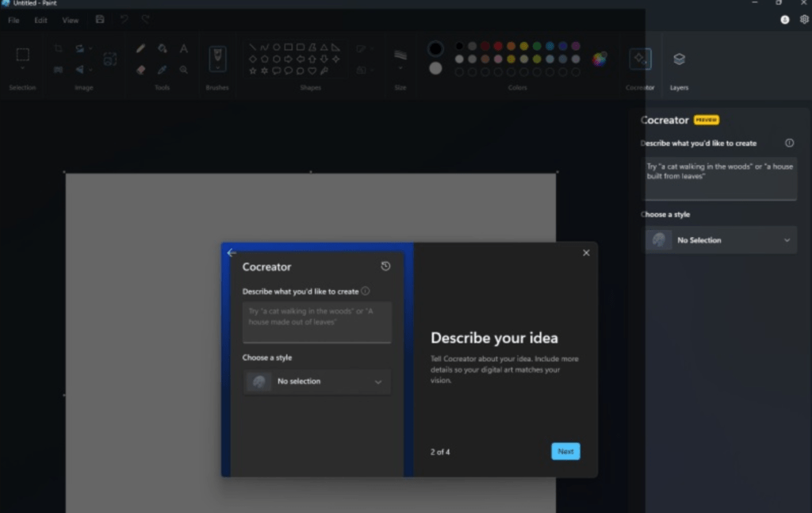Click the side panel Cocreator prompt field

[x=718, y=178]
